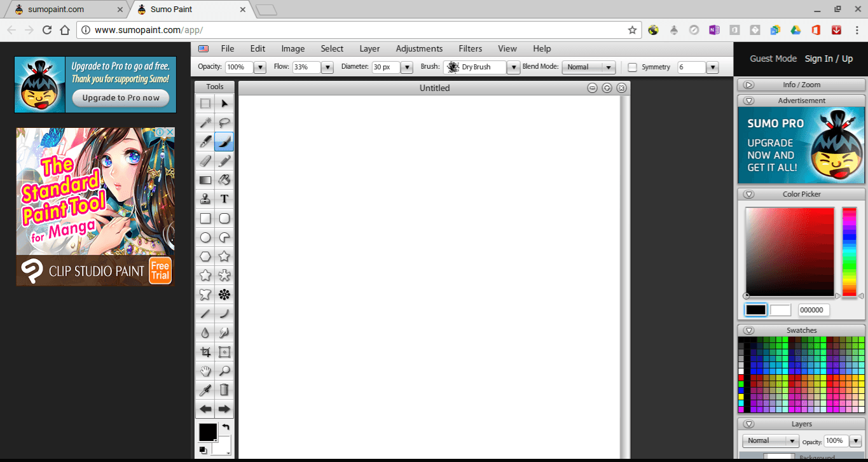
Task: Select the Rectangular Select tool
Action: (x=205, y=104)
